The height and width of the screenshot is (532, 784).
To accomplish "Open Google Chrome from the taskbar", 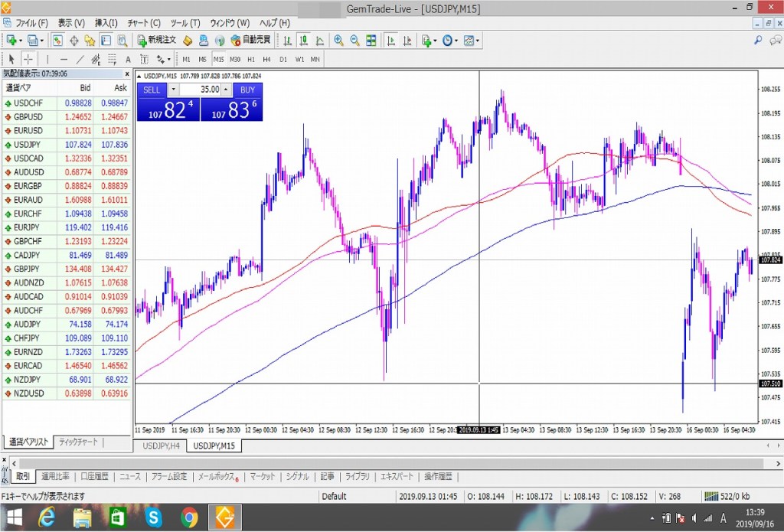I will pyautogui.click(x=189, y=517).
